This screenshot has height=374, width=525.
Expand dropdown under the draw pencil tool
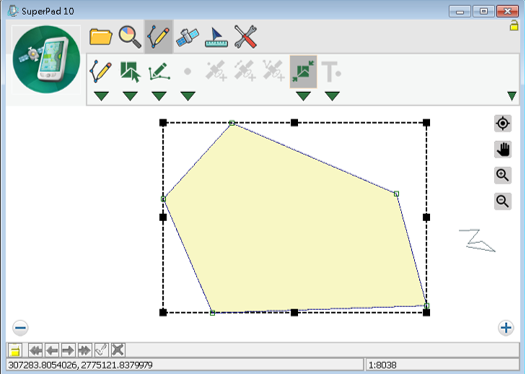pyautogui.click(x=101, y=96)
